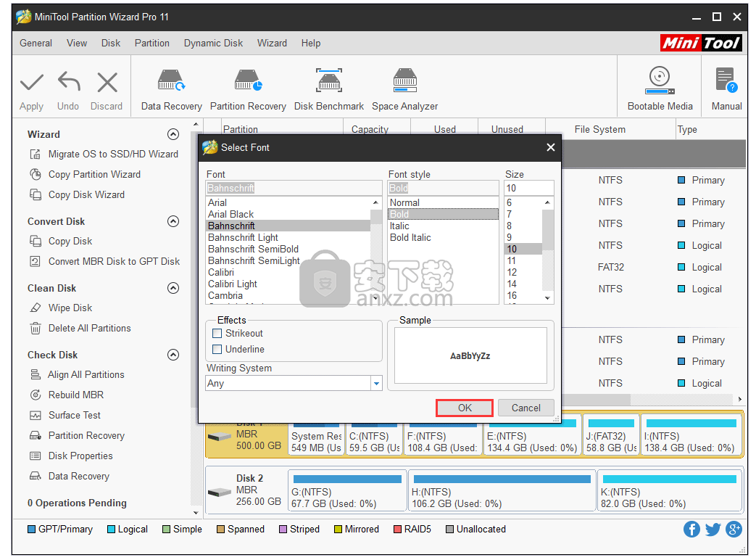Viewport: 756px width, 560px height.
Task: Cancel the Select Font dialog
Action: click(x=526, y=408)
